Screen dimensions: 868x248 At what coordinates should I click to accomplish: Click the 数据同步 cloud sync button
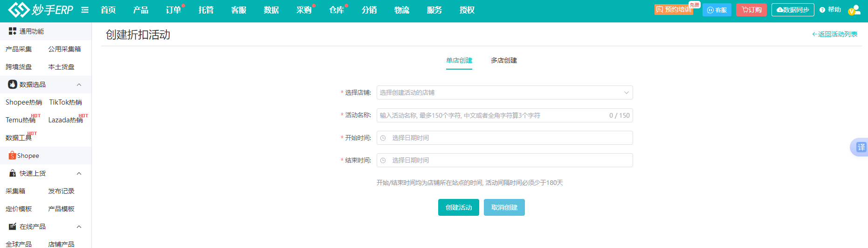click(x=792, y=10)
